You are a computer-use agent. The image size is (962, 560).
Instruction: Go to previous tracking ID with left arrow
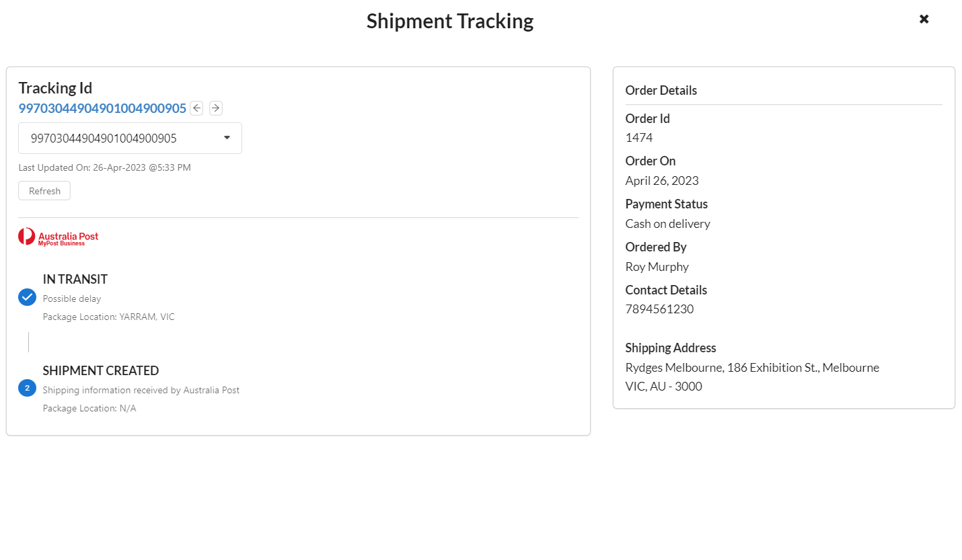click(x=196, y=108)
